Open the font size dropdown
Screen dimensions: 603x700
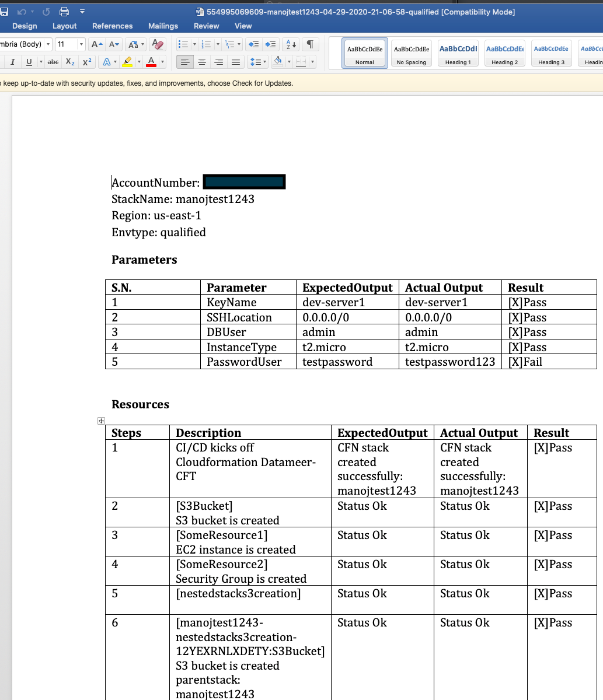[81, 44]
